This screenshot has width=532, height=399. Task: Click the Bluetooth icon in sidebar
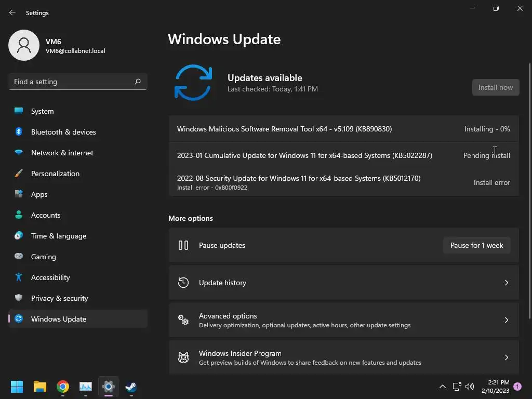pyautogui.click(x=19, y=131)
